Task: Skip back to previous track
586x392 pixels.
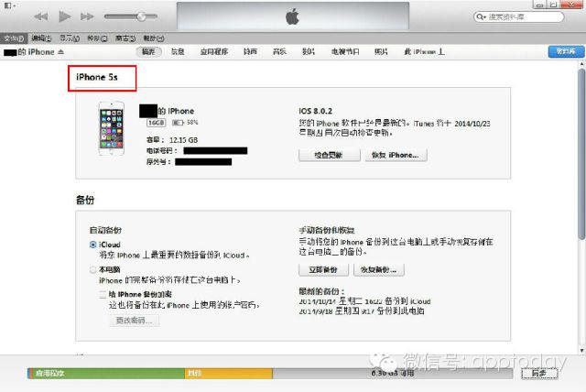Action: pyautogui.click(x=41, y=16)
